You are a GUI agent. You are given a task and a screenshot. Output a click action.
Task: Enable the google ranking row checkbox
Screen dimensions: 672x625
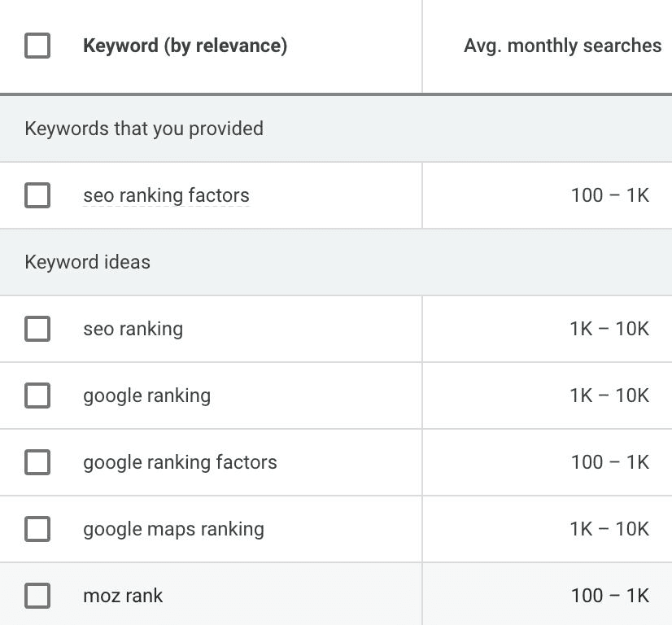pyautogui.click(x=37, y=396)
